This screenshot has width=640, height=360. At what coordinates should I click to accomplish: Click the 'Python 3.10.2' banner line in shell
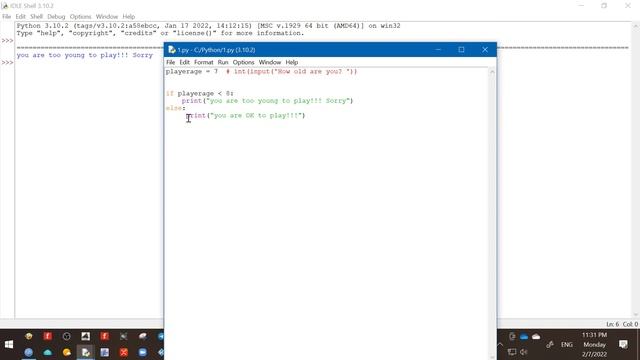click(208, 26)
